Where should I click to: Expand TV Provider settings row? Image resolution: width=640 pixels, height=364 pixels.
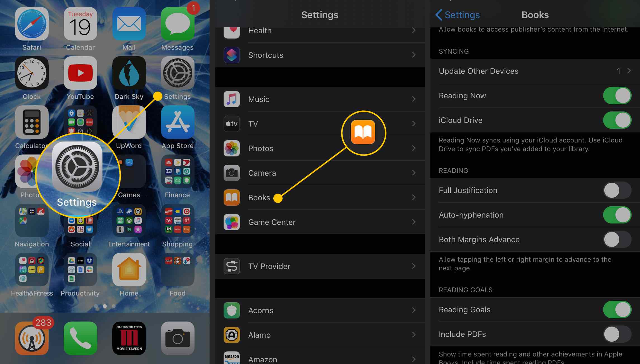[320, 266]
